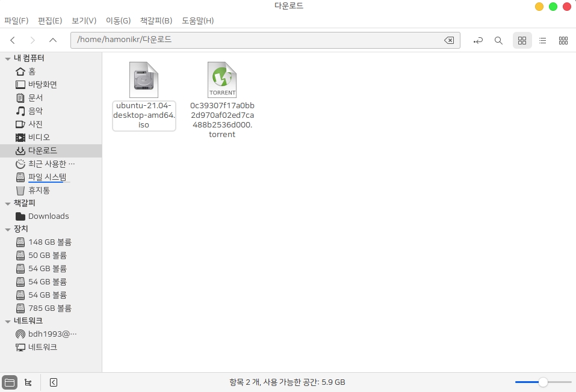576x392 pixels.
Task: Switch to list view
Action: coord(542,40)
